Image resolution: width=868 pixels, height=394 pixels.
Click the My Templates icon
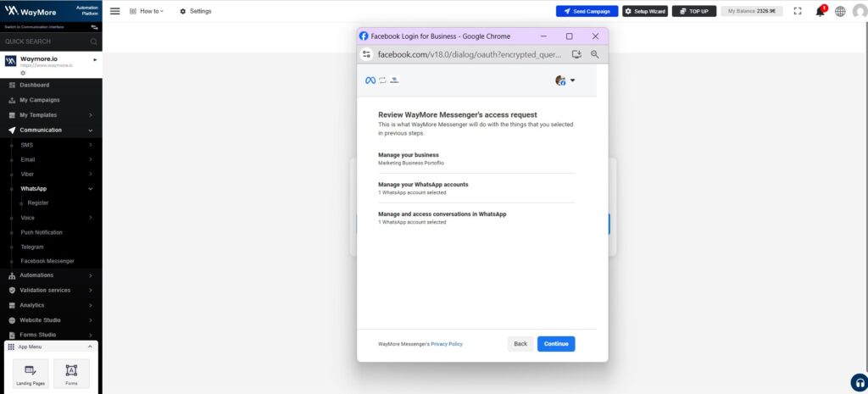pos(12,115)
